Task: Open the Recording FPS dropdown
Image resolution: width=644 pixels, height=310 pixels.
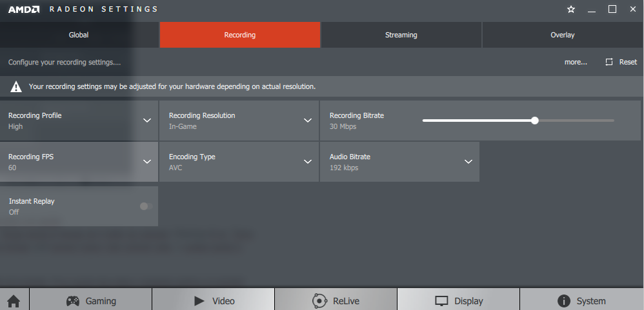Action: click(x=147, y=162)
